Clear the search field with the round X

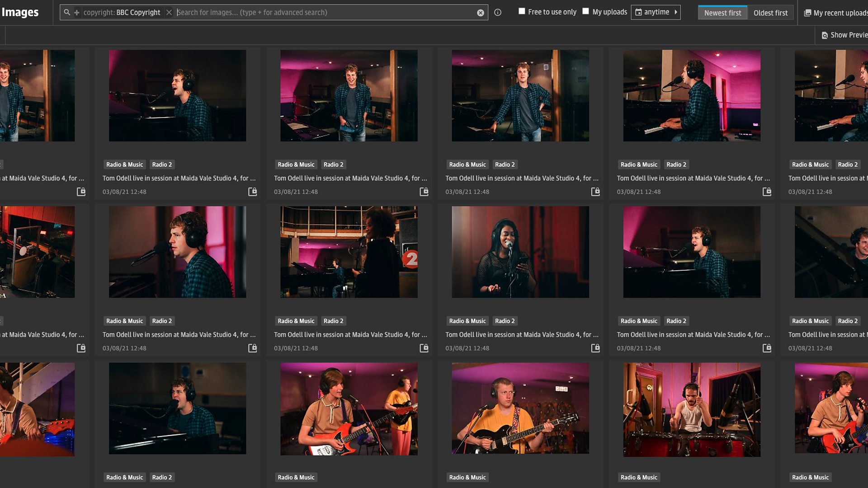click(x=481, y=13)
